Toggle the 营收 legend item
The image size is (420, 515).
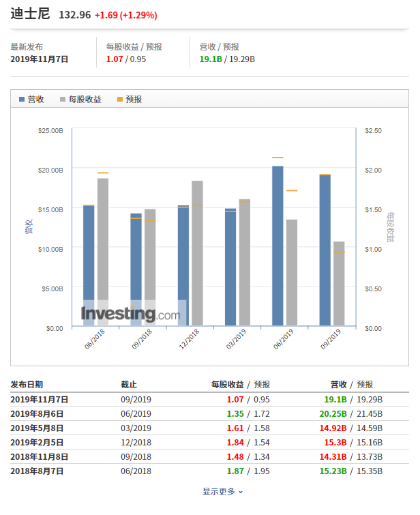click(x=31, y=99)
